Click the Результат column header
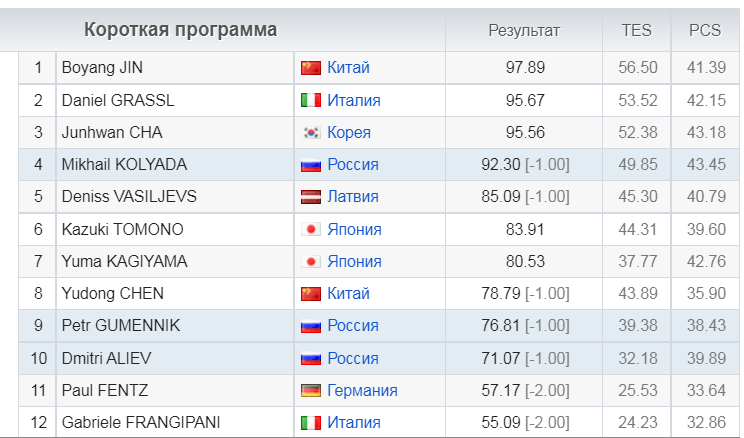This screenshot has height=438, width=744. (x=524, y=30)
